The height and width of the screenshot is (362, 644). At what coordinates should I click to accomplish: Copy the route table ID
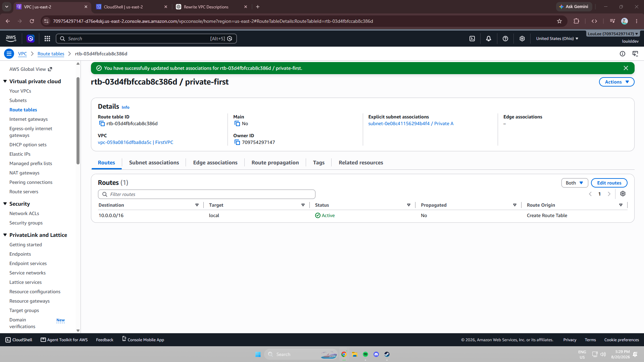pyautogui.click(x=102, y=124)
